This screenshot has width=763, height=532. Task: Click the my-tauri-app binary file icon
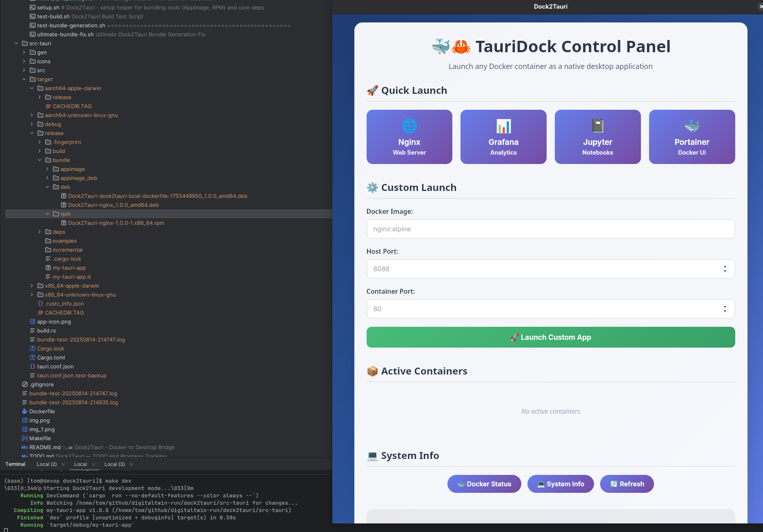[x=48, y=268]
